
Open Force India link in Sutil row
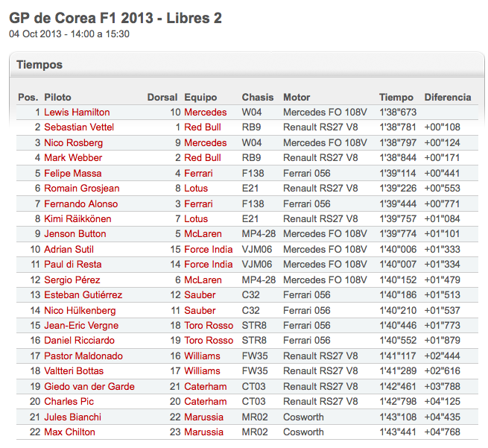point(209,249)
